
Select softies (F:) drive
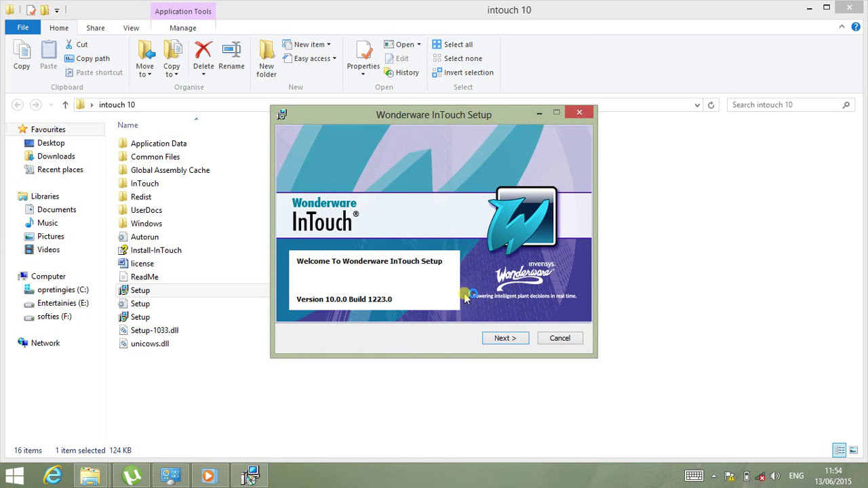pos(54,317)
